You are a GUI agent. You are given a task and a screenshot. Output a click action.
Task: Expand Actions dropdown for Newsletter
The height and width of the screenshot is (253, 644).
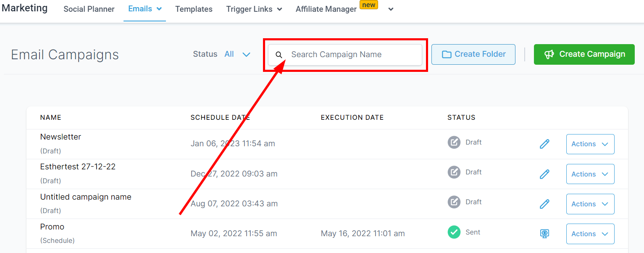click(x=590, y=144)
